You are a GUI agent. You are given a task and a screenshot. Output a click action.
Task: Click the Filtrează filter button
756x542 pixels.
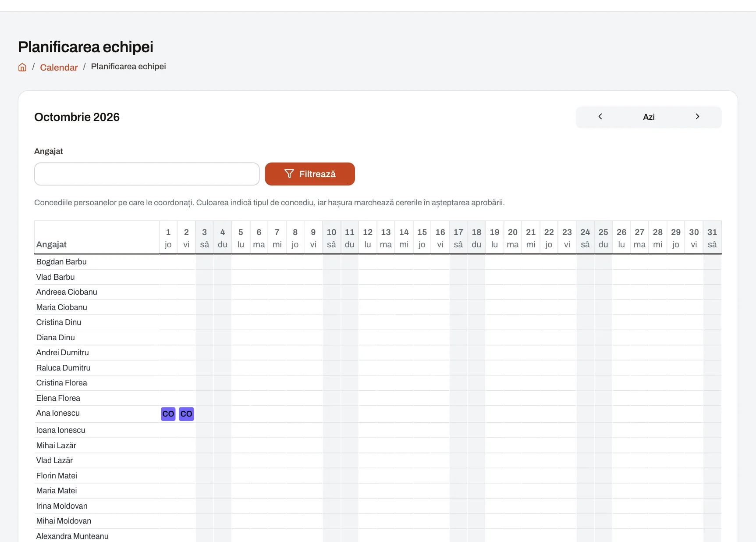(310, 174)
